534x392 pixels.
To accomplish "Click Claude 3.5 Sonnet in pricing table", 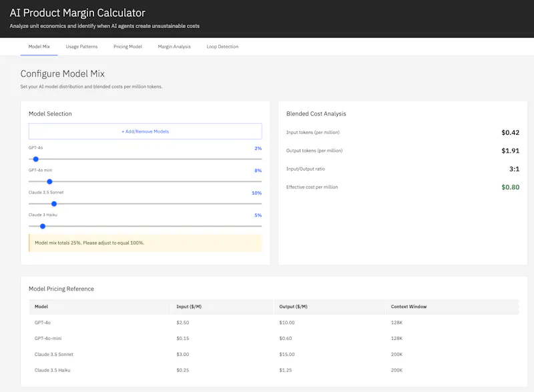I will 54,354.
